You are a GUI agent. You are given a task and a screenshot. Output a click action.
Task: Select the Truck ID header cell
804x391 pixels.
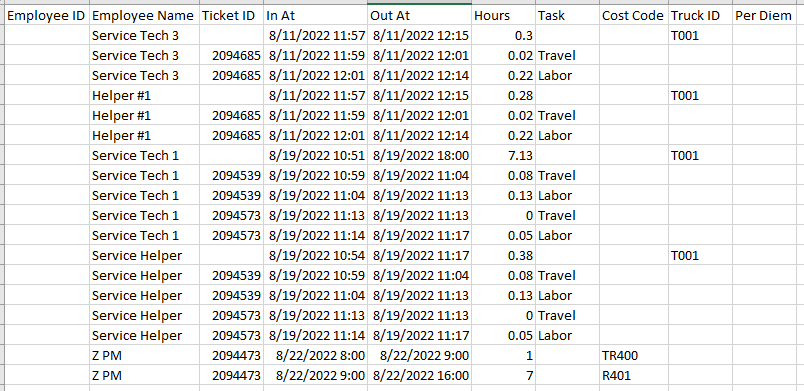coord(700,16)
